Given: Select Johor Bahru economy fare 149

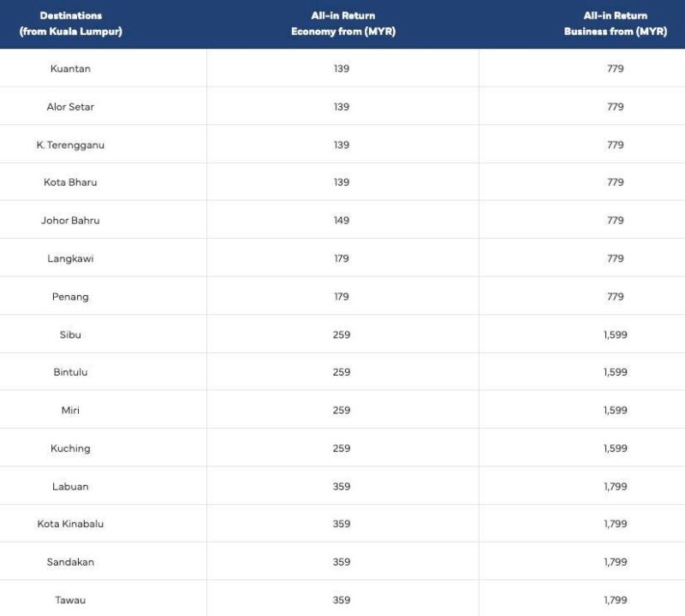Looking at the screenshot, I should tap(342, 220).
